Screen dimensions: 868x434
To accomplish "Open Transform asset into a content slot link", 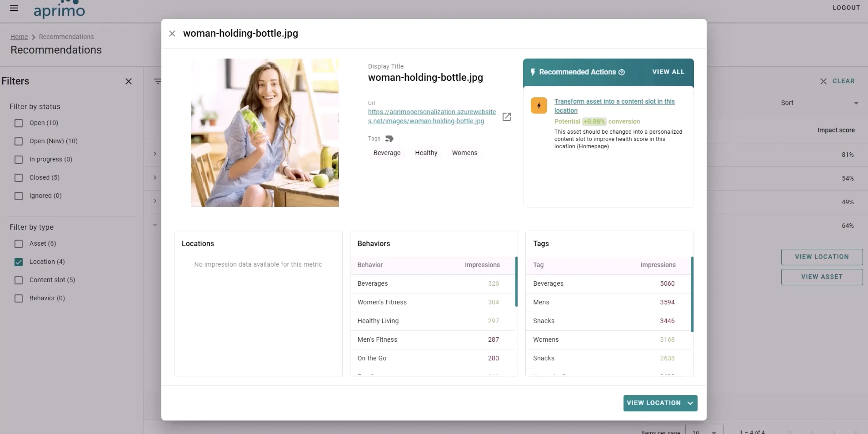I will 614,106.
